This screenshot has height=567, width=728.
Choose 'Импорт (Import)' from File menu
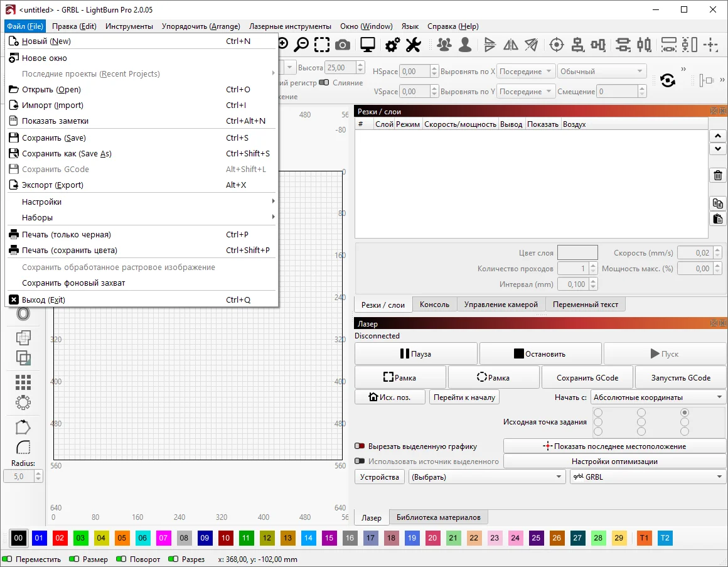pos(53,105)
